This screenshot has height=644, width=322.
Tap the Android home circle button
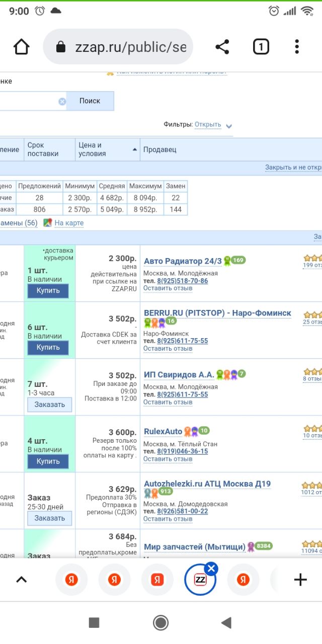click(x=160, y=623)
